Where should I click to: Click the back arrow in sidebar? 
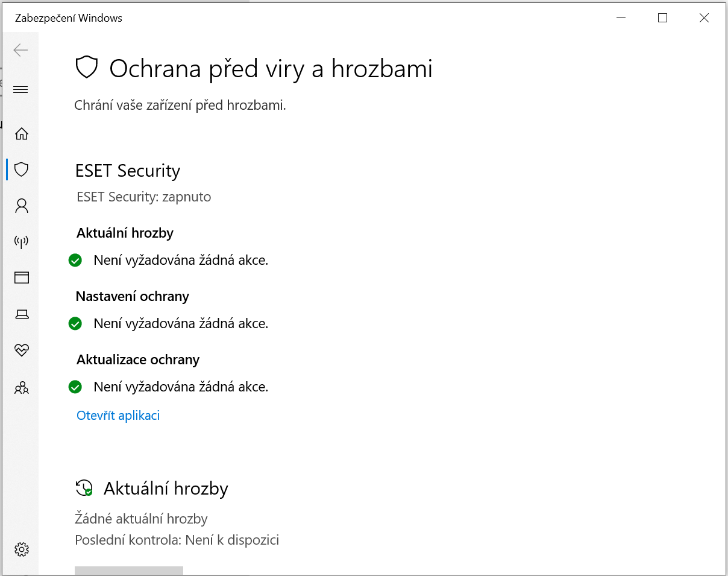(x=21, y=50)
